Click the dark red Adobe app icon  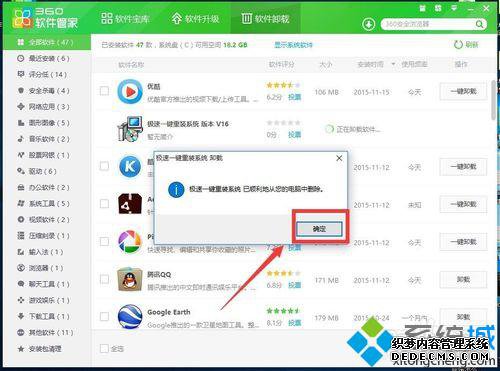pyautogui.click(x=130, y=204)
